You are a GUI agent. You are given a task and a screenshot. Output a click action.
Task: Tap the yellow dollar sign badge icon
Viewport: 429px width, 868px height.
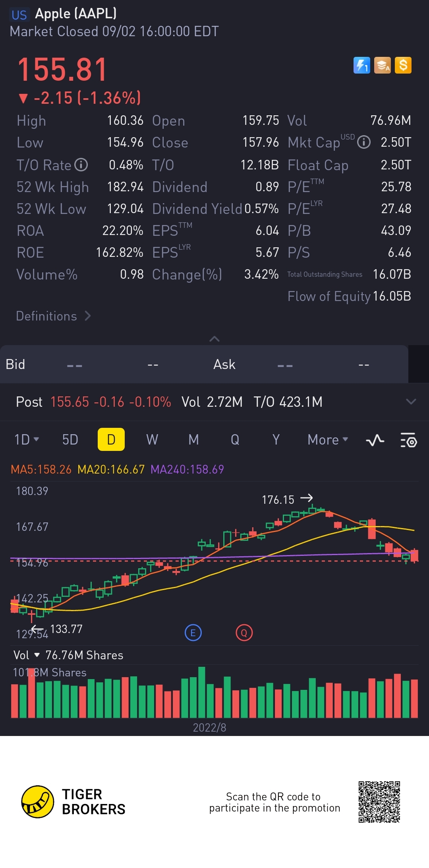403,65
